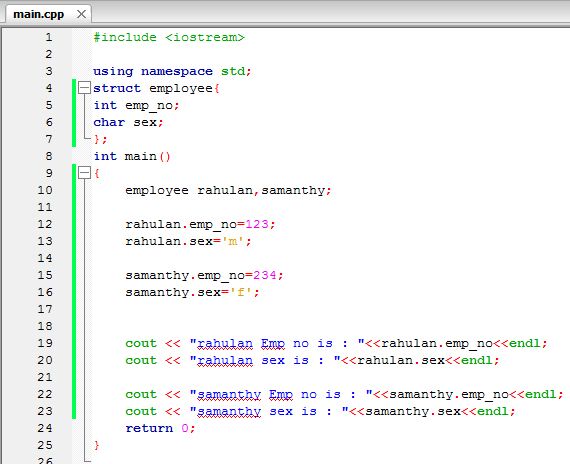Screen dimensions: 570x464
Task: Click 'employee rahulan,samanthy;' line
Action: pyautogui.click(x=228, y=190)
